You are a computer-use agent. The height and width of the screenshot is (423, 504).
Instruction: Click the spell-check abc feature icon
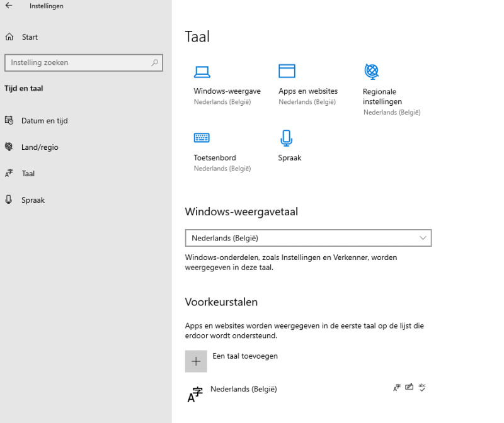coord(422,387)
